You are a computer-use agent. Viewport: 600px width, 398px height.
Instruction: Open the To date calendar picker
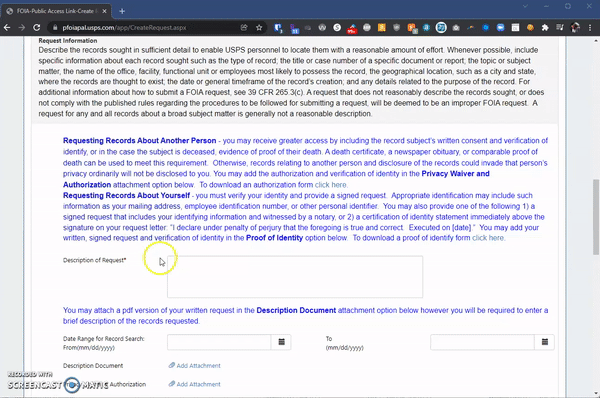point(545,342)
